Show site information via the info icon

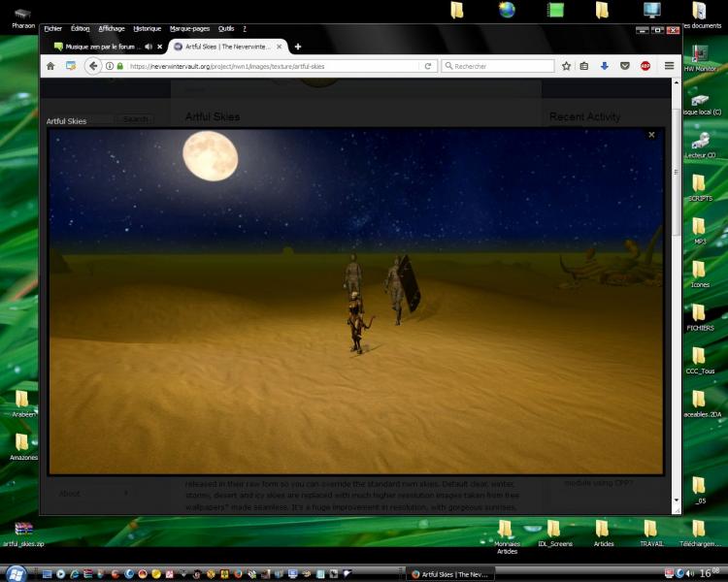[110, 66]
